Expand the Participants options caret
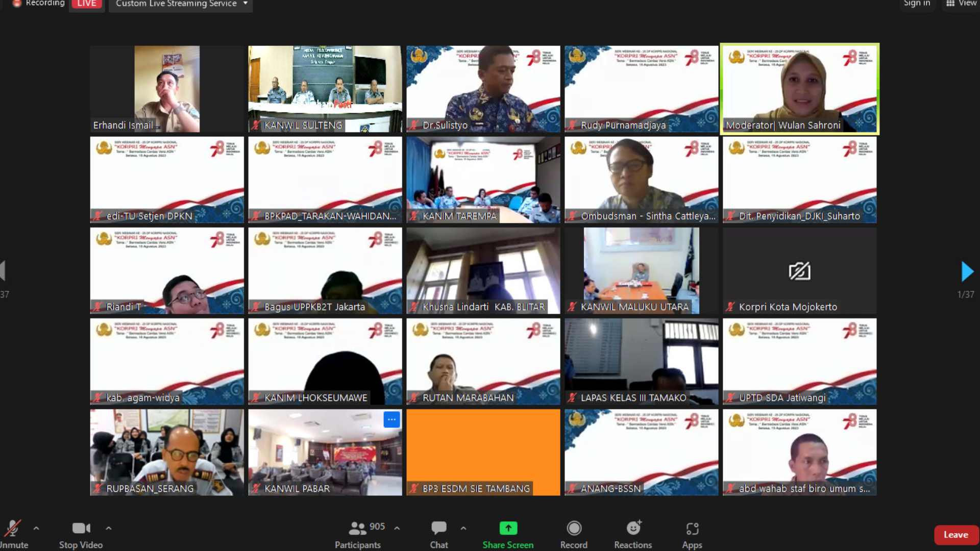Viewport: 980px width, 551px height. point(397,529)
